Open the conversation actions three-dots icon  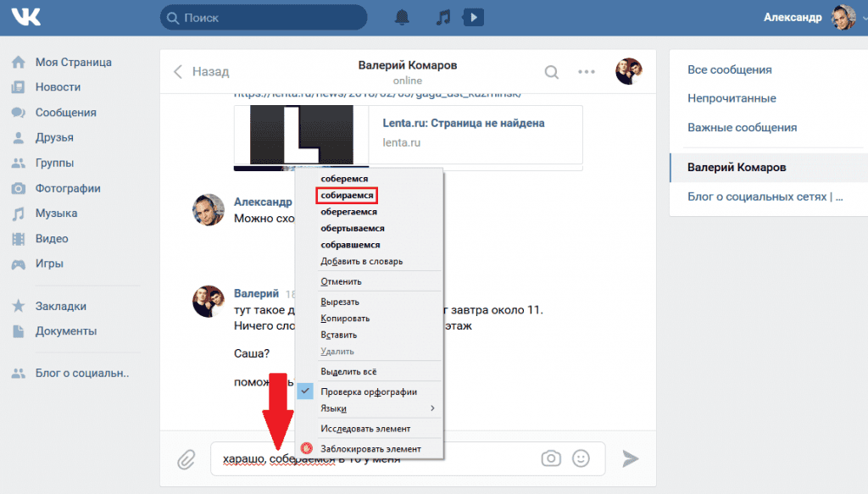point(587,71)
